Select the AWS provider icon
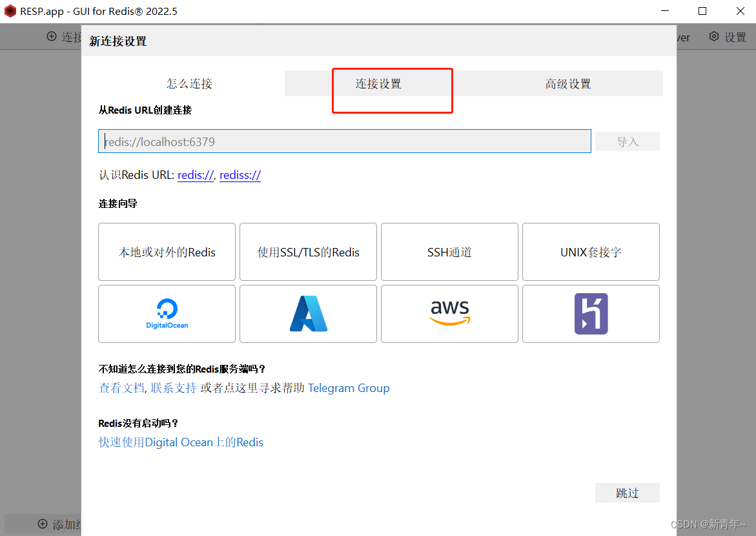The height and width of the screenshot is (536, 756). click(449, 314)
